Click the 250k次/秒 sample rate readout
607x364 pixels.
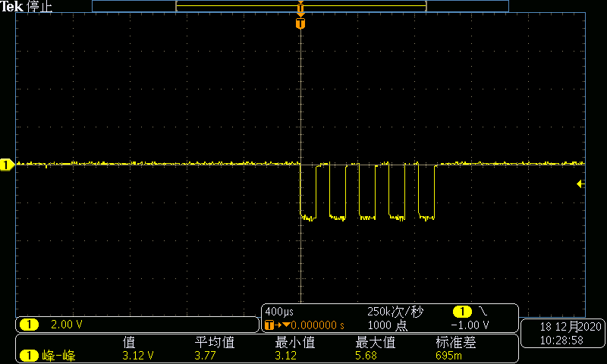pyautogui.click(x=395, y=312)
